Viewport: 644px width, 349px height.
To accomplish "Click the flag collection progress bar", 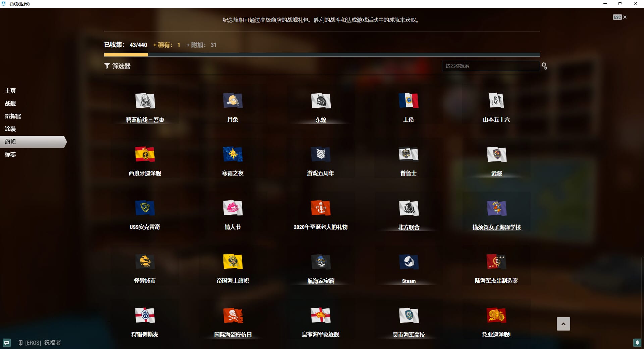I will tap(322, 55).
